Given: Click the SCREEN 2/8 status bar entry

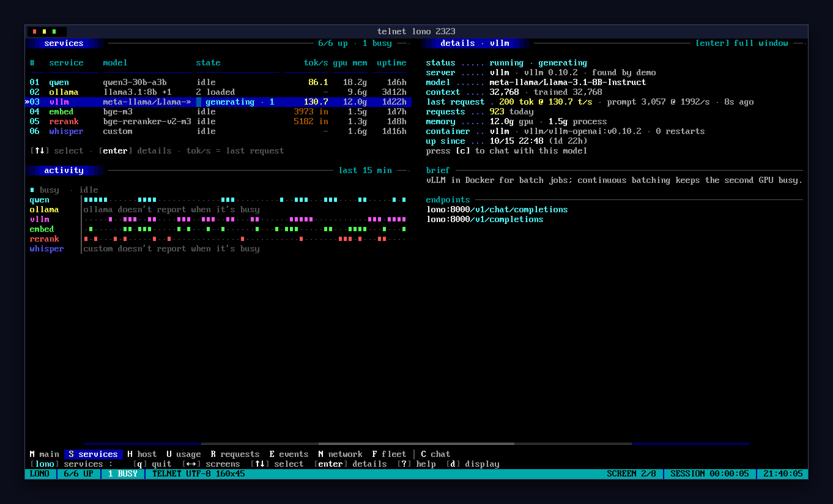Looking at the screenshot, I should (x=631, y=474).
